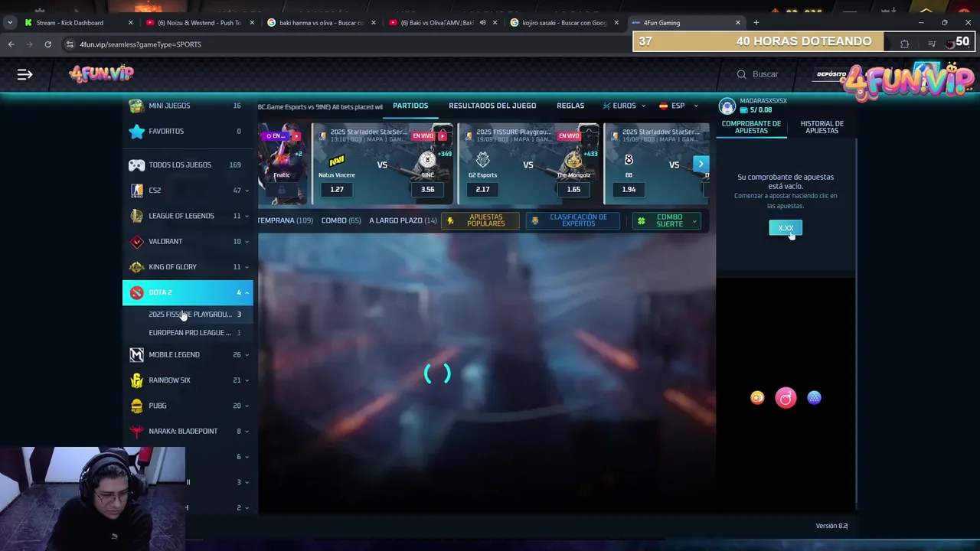980x551 pixels.
Task: Click the 4FUN.VIP logo in the header
Action: pos(101,73)
